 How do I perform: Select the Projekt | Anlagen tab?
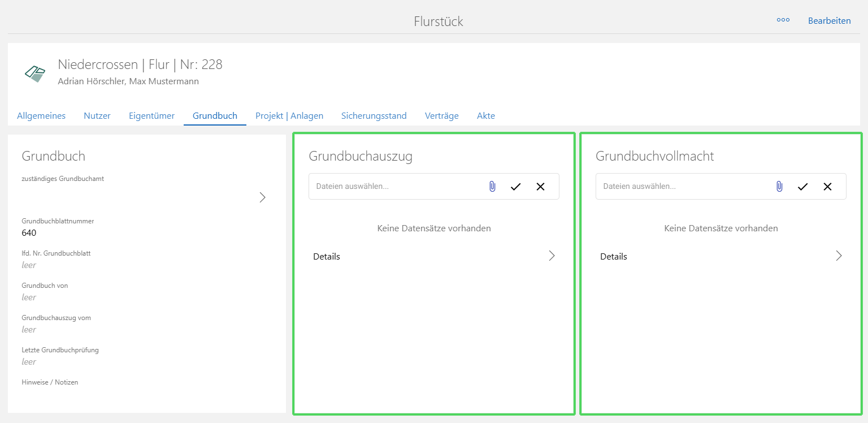click(x=289, y=115)
